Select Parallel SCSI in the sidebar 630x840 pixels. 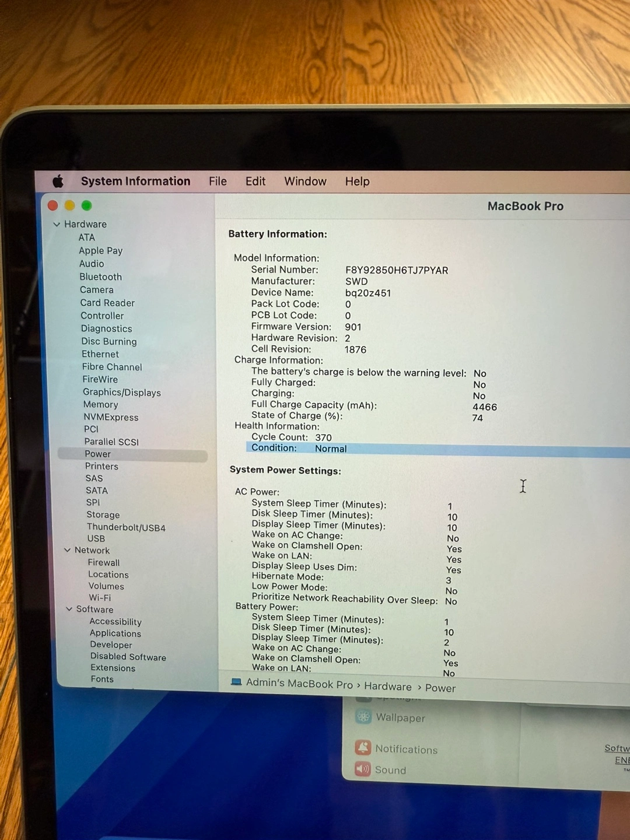coord(111,442)
